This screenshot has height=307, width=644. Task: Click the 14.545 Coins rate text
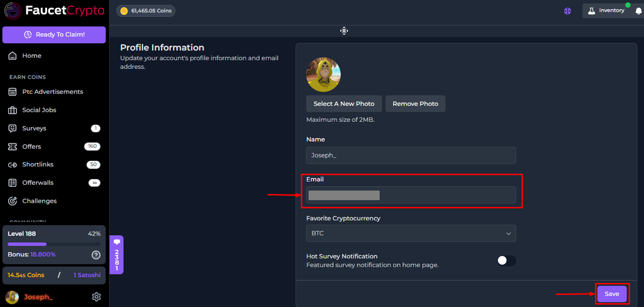tap(26, 275)
